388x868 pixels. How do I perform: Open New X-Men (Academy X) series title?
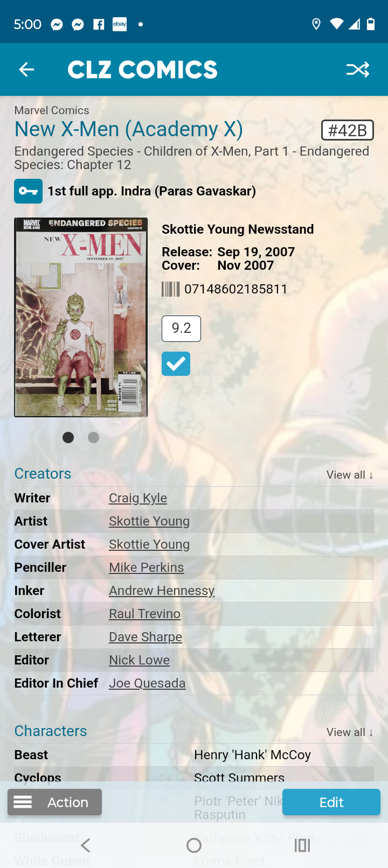pos(129,129)
